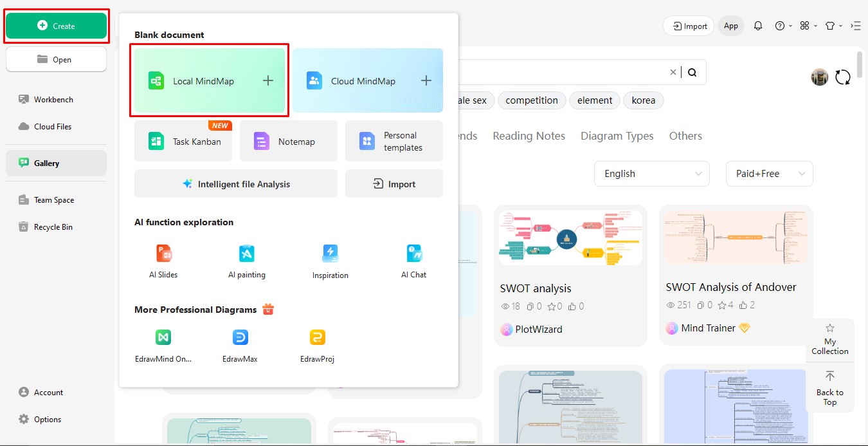868x446 pixels.
Task: Open the AI painting tool
Action: click(x=247, y=261)
